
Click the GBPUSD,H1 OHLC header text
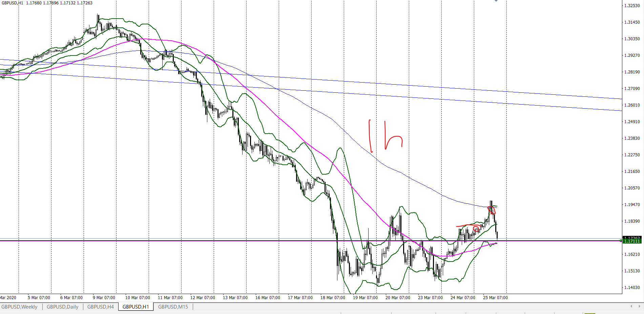point(47,3)
